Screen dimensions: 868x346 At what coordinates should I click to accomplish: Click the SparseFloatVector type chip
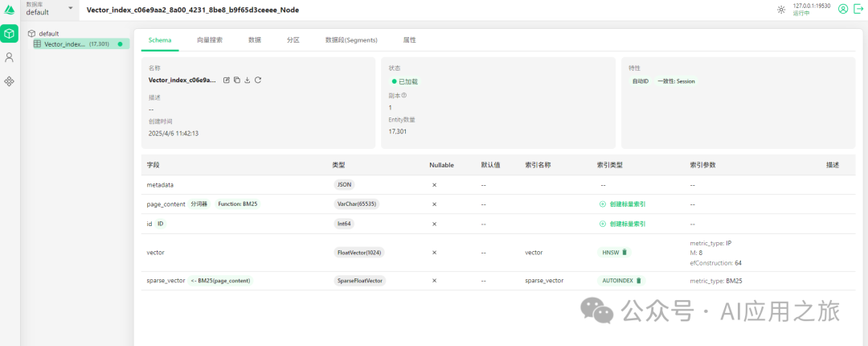point(360,281)
